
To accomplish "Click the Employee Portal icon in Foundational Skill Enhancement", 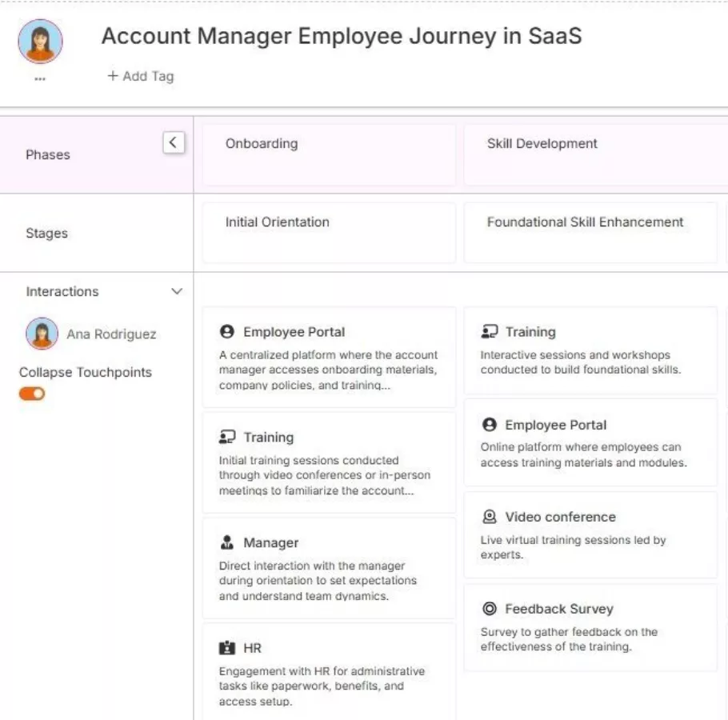I will [x=490, y=425].
